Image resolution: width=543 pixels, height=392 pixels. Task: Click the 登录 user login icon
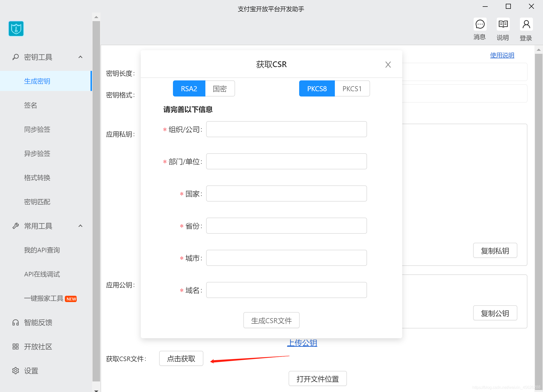526,24
